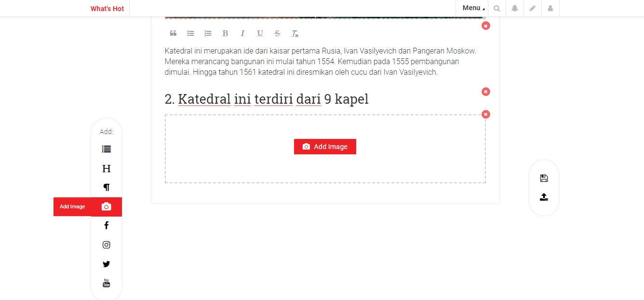This screenshot has width=644, height=300.
Task: Embed a Facebook post from sidebar
Action: click(x=107, y=225)
